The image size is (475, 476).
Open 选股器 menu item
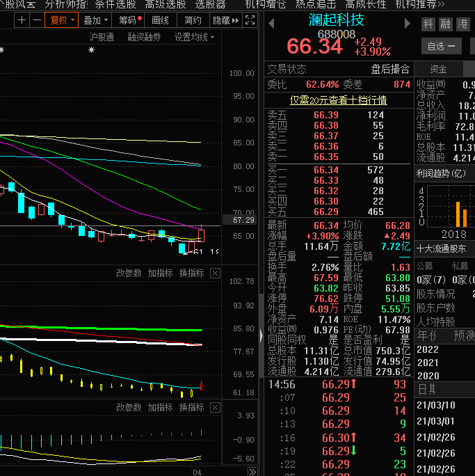210,4
